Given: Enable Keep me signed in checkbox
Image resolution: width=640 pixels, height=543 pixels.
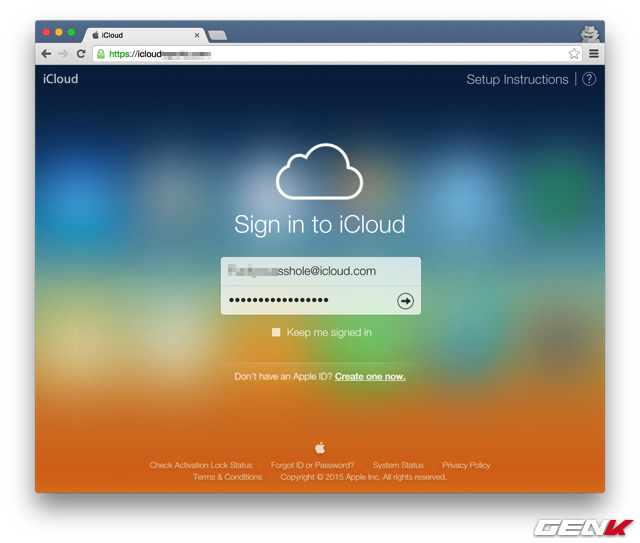Looking at the screenshot, I should [x=276, y=332].
